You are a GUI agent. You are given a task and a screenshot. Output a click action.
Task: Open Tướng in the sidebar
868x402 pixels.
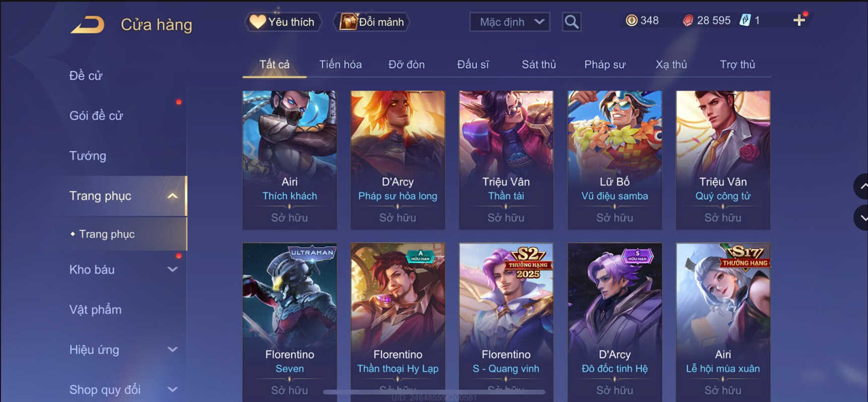(88, 156)
